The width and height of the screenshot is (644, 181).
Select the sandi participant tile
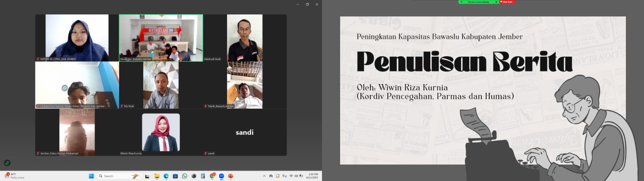[x=245, y=132]
